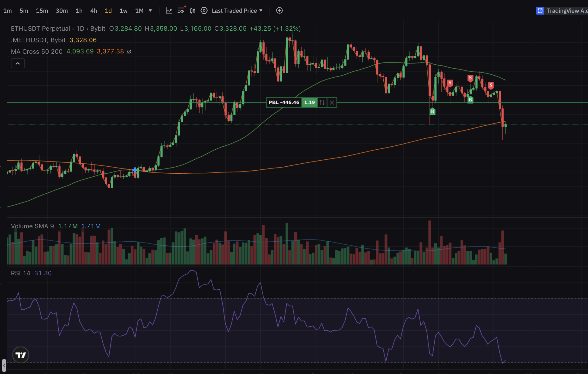Select the 15m timeframe
The image size is (588, 374).
(x=42, y=11)
